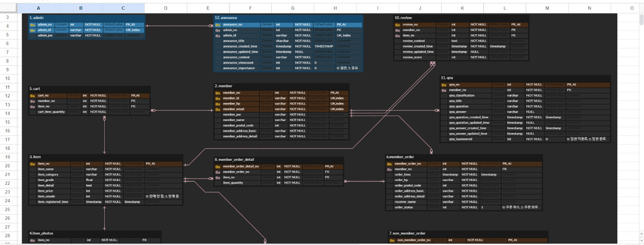Click the receiver_name field name

tap(405, 202)
